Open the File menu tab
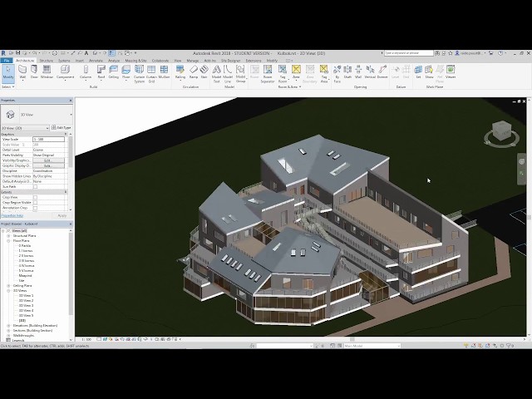 tap(7, 61)
